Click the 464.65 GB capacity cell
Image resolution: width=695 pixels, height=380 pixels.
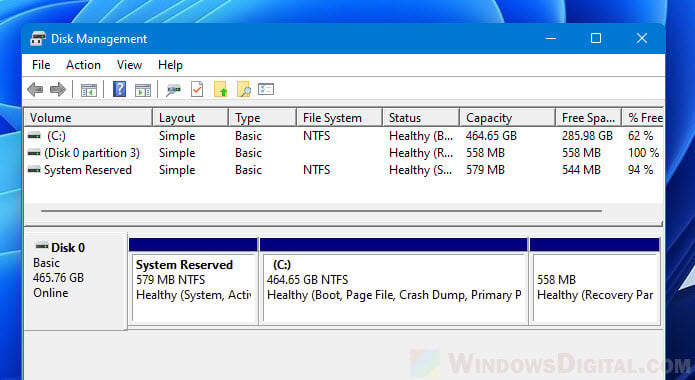[x=491, y=136]
